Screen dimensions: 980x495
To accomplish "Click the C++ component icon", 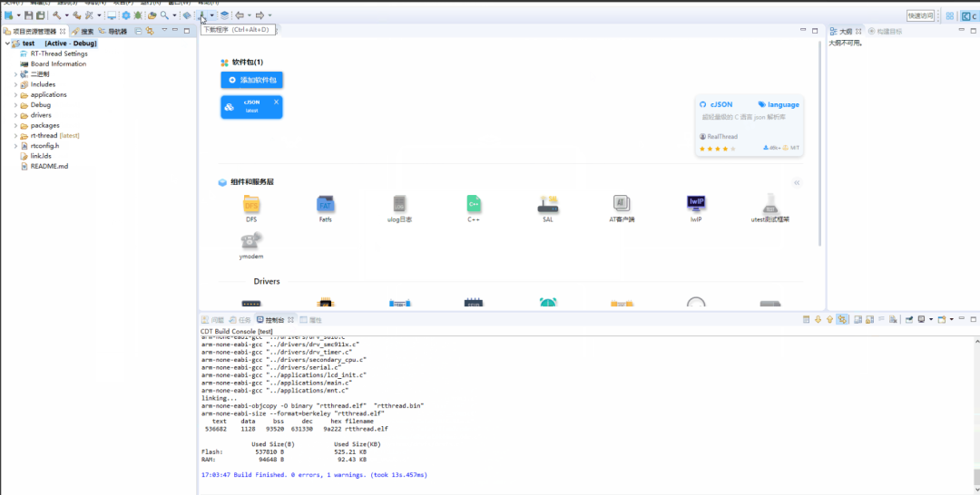I will (x=474, y=204).
